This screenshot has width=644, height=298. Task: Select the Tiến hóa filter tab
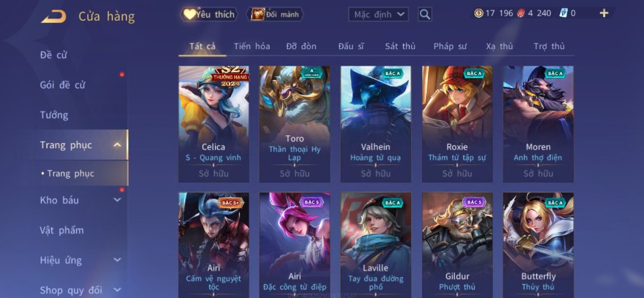(252, 47)
